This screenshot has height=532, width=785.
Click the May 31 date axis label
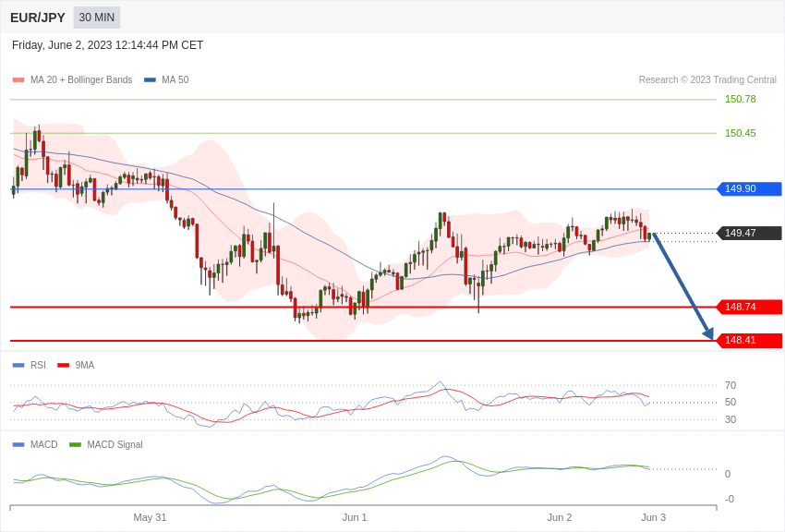[x=150, y=517]
